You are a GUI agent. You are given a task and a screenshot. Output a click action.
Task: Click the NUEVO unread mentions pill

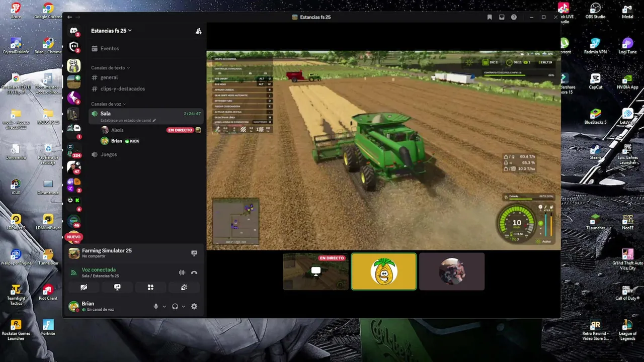click(73, 237)
